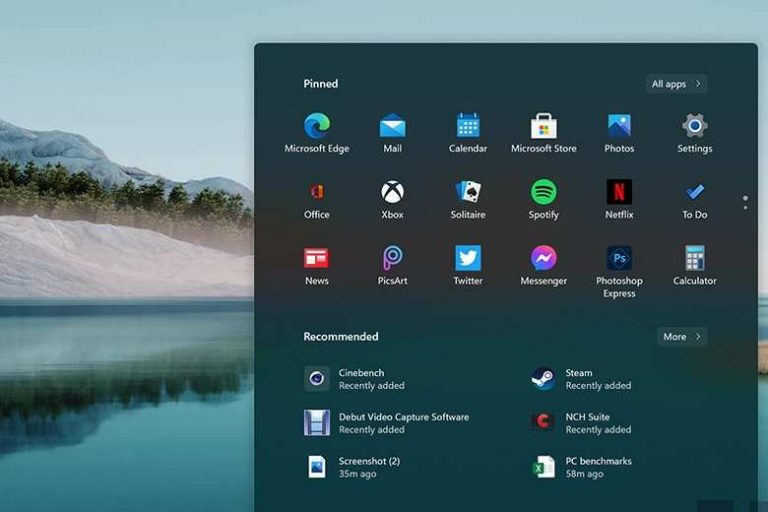768x512 pixels.
Task: Click the 'Recommended' section heading
Action: point(341,337)
